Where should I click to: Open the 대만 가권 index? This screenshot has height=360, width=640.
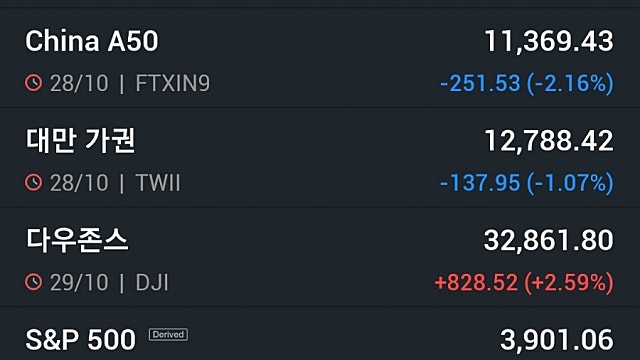(320, 158)
